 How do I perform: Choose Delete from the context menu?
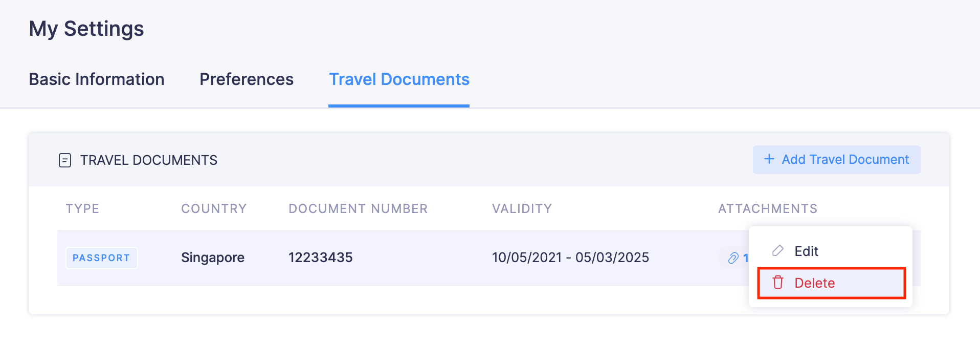[831, 283]
